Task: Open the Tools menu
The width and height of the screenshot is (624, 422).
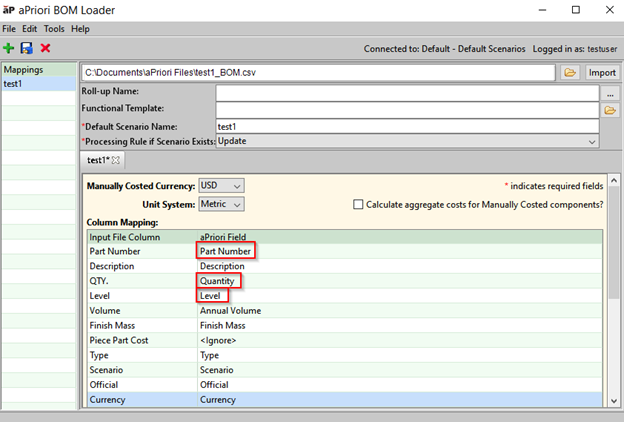Action: 54,29
